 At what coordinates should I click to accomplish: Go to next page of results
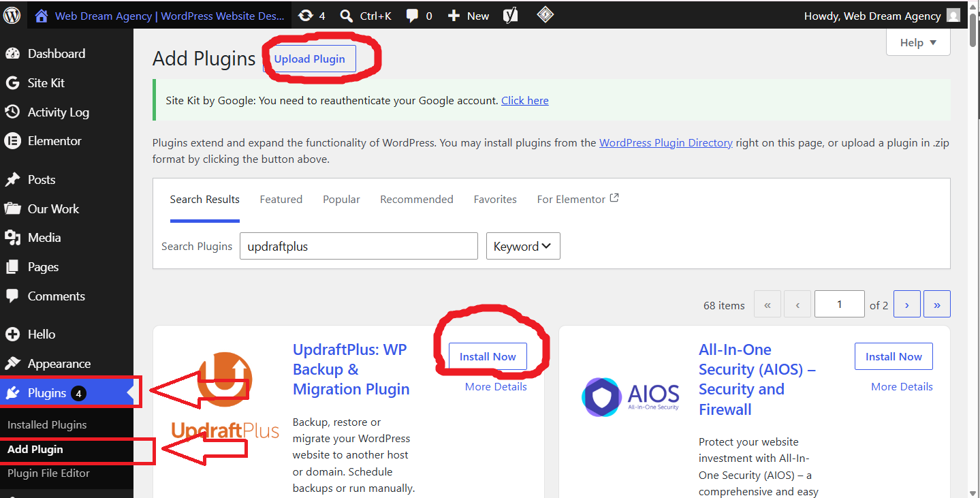coord(907,305)
